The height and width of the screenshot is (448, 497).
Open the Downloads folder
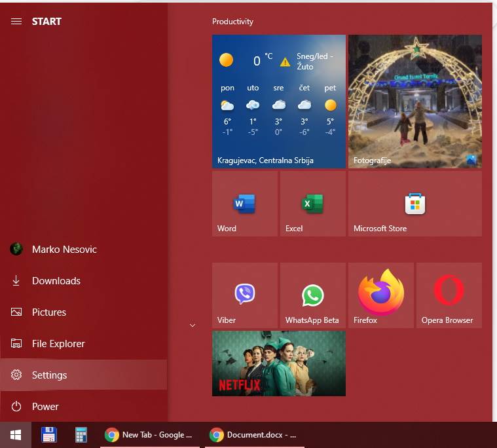click(x=84, y=280)
